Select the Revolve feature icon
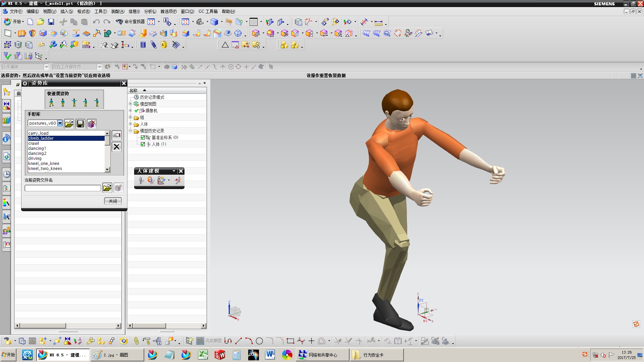The width and height of the screenshot is (644, 362). [32, 33]
